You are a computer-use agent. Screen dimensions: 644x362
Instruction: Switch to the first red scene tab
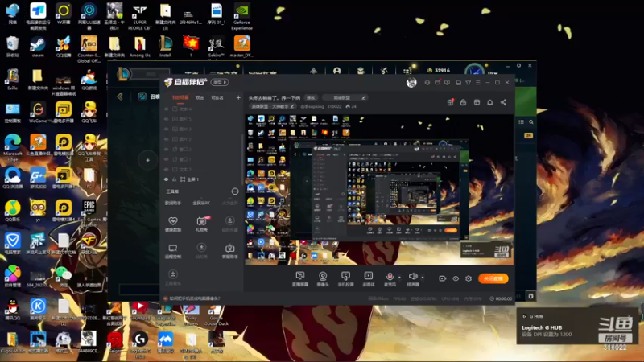click(180, 97)
